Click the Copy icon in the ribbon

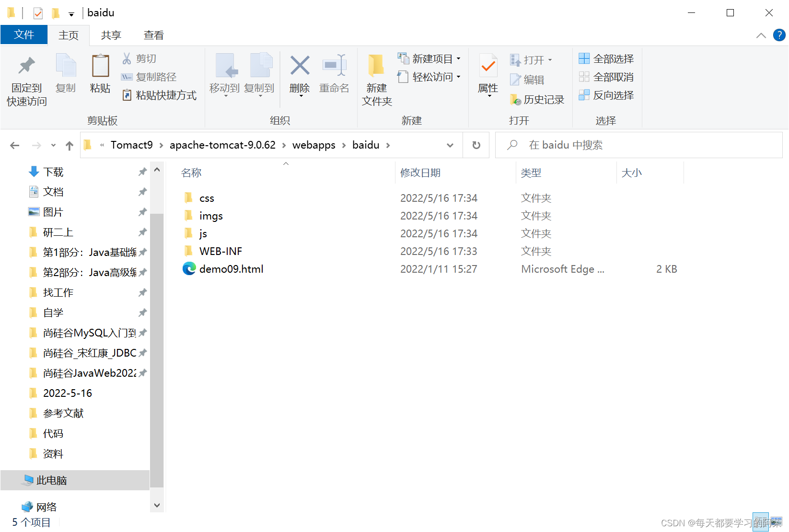click(66, 66)
